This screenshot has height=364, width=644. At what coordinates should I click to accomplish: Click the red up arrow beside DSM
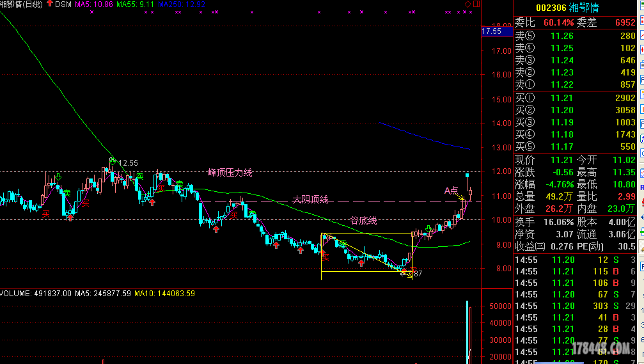(x=50, y=4)
